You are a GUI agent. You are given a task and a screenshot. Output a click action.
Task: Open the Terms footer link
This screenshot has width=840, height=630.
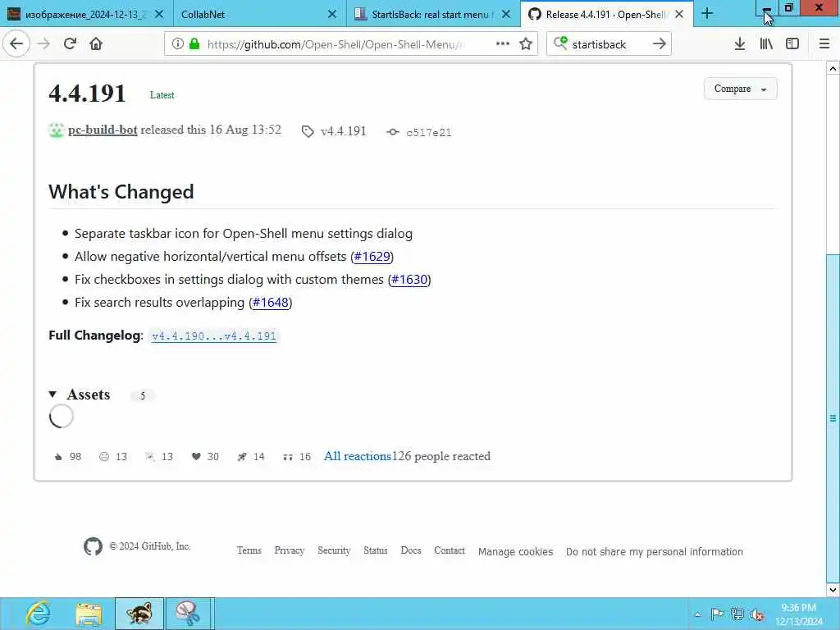pos(249,550)
